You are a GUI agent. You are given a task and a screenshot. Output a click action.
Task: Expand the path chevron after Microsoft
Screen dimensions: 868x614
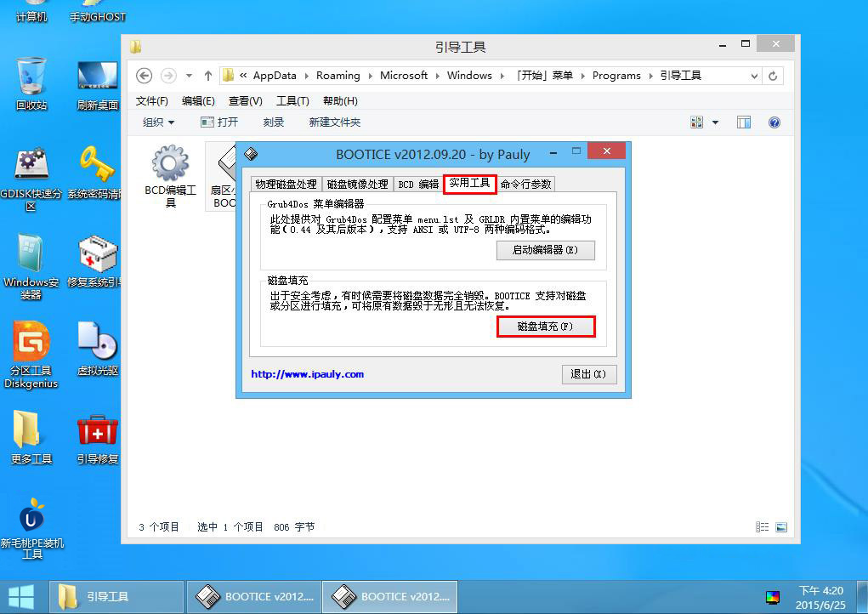(x=437, y=76)
